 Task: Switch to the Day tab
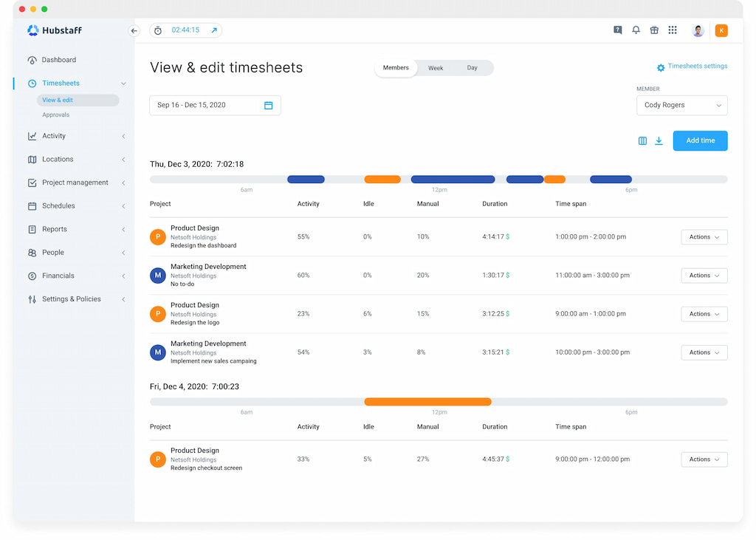[472, 67]
